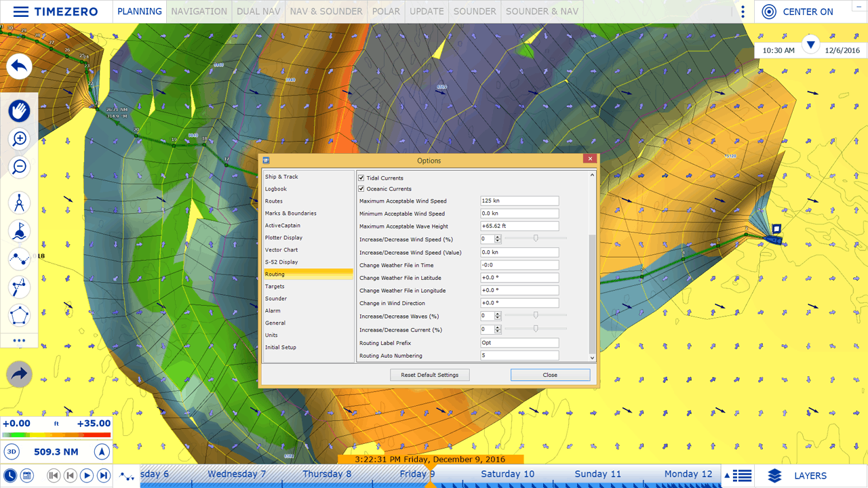Toggle the 3D view button
This screenshot has width=868, height=488.
[12, 452]
